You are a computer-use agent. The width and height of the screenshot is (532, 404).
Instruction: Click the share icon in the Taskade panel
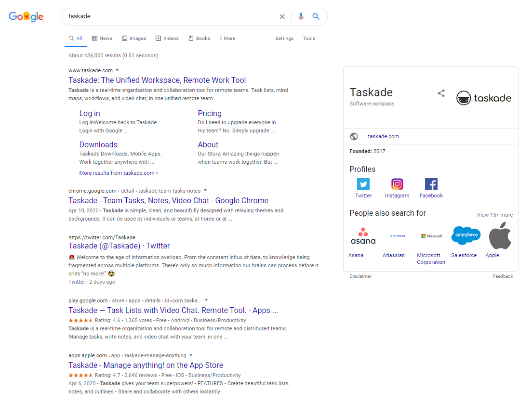[x=441, y=93]
